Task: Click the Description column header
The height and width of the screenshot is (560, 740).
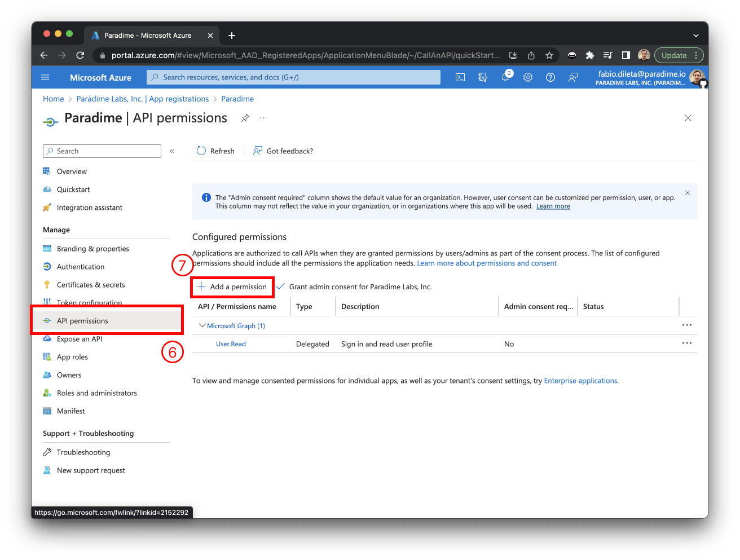Action: (x=360, y=307)
